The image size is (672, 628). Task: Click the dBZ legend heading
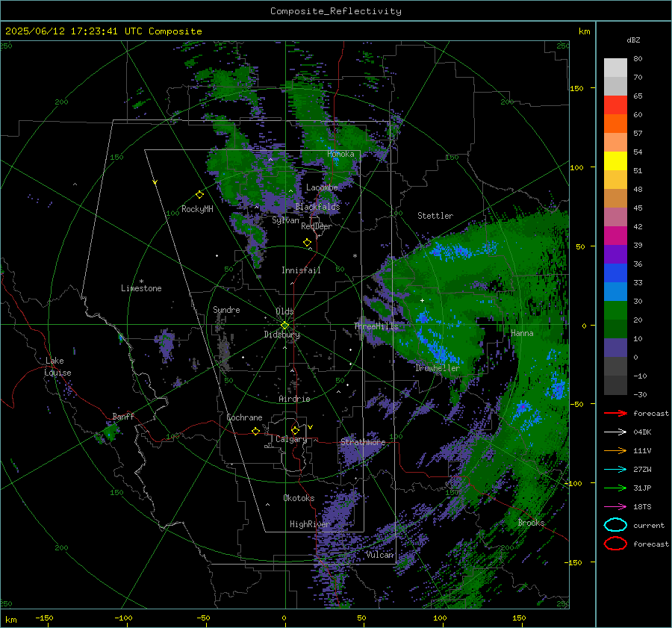coord(633,40)
